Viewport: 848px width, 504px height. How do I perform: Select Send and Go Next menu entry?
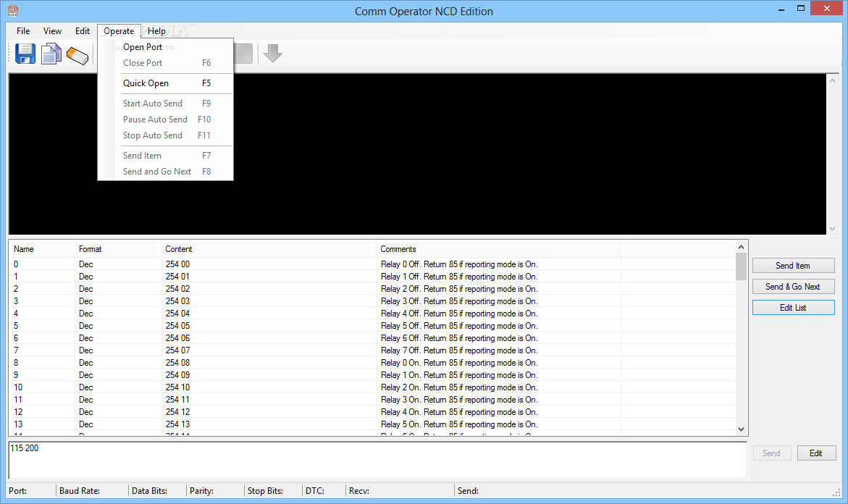(166, 172)
